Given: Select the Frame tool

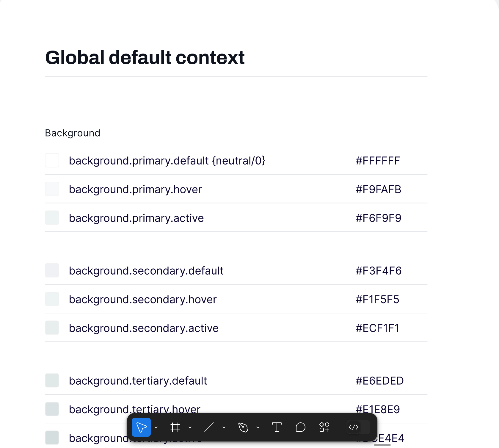Looking at the screenshot, I should click(175, 427).
